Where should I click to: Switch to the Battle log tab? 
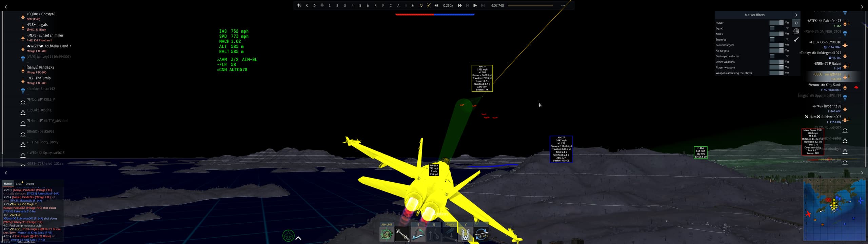coord(8,184)
